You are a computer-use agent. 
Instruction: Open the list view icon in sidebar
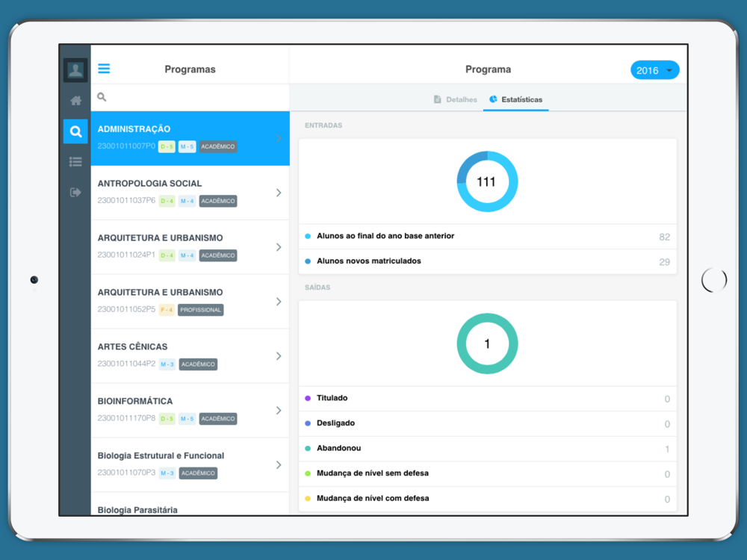(75, 161)
